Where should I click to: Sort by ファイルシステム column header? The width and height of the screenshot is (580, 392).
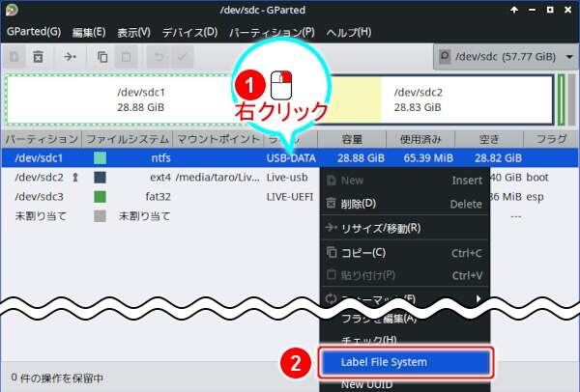point(128,139)
